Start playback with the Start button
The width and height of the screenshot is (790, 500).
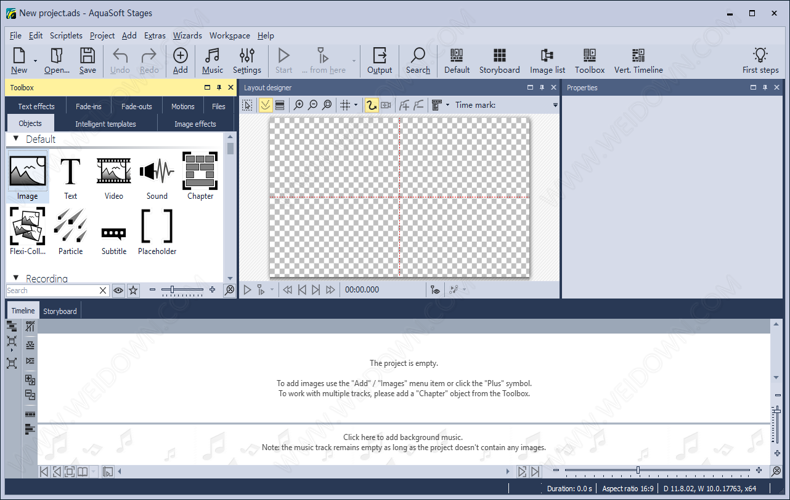pyautogui.click(x=284, y=60)
